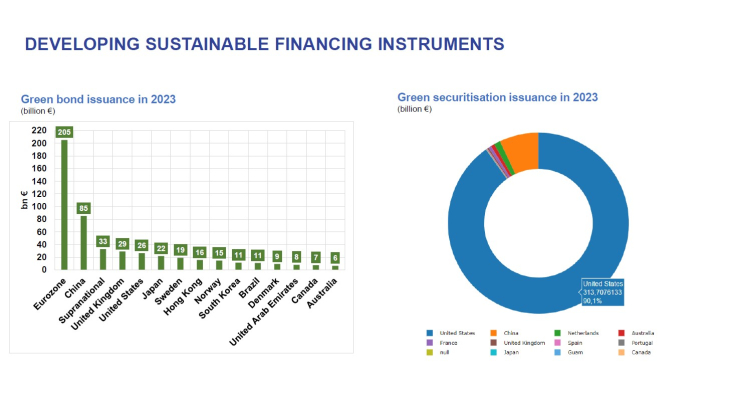Click the cyan Japan legend swatch

pyautogui.click(x=493, y=352)
